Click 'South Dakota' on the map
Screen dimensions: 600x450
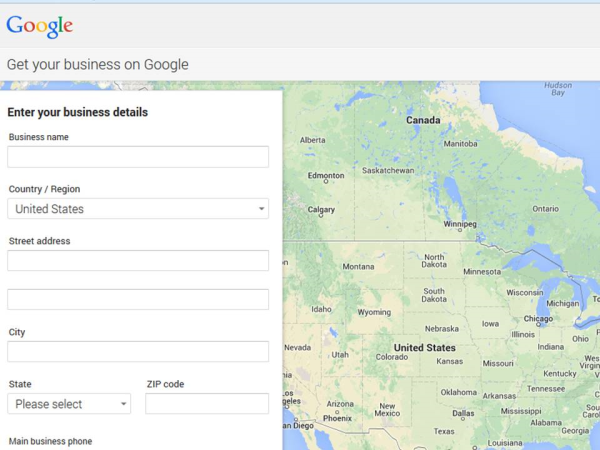pyautogui.click(x=434, y=295)
